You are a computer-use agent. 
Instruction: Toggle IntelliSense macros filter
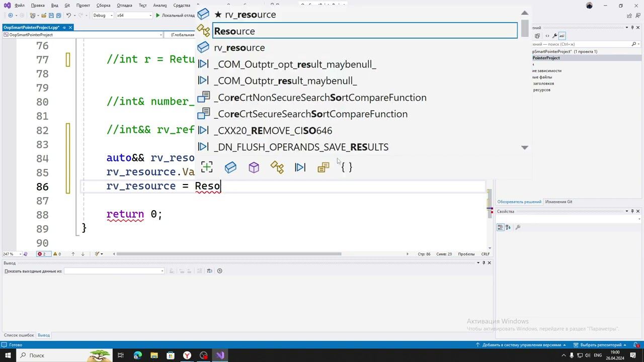point(300,167)
